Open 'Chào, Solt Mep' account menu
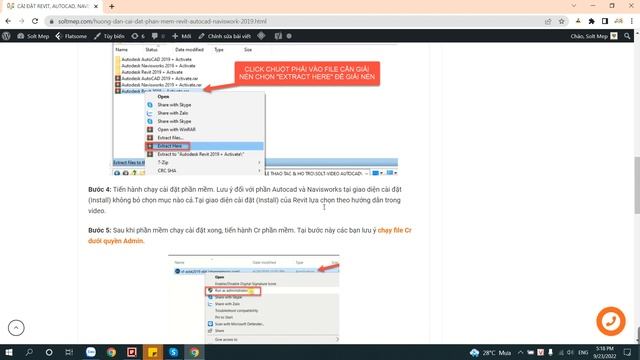This screenshot has height=360, width=640. coord(594,36)
